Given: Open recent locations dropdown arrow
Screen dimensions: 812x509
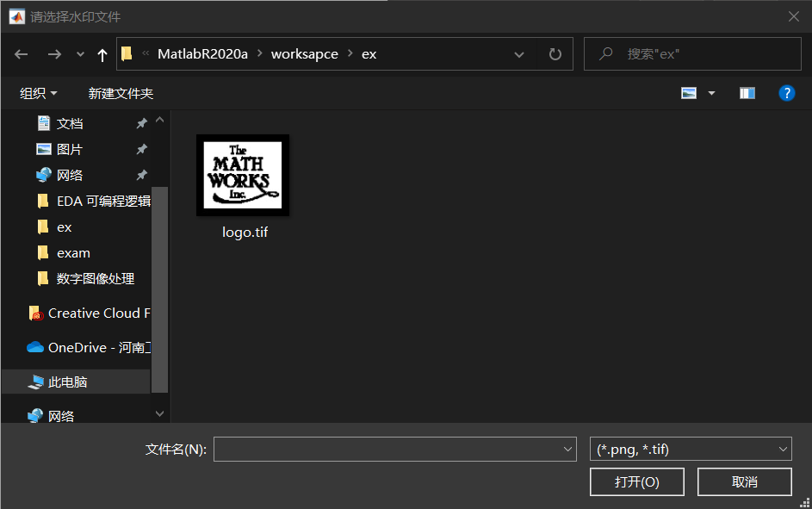Looking at the screenshot, I should (80, 54).
